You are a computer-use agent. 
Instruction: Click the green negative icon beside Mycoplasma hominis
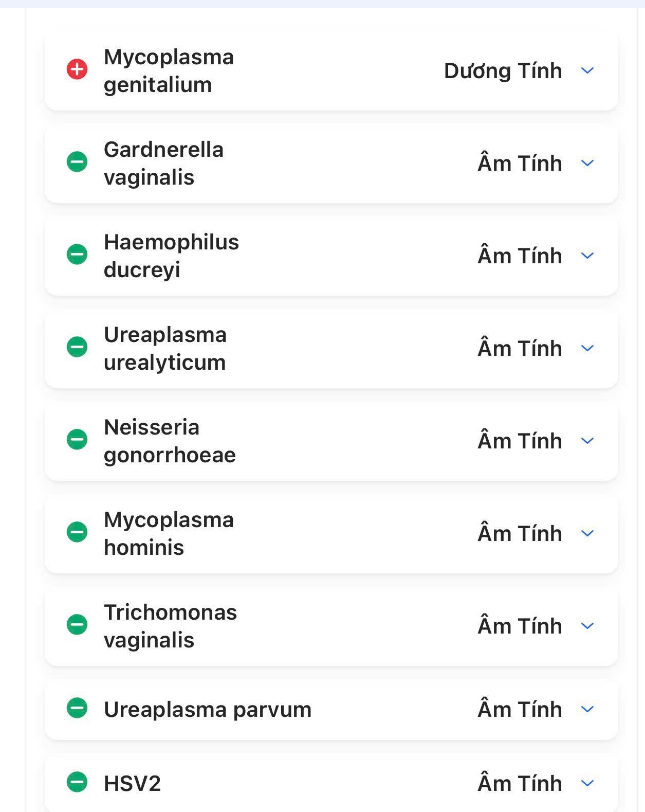77,532
